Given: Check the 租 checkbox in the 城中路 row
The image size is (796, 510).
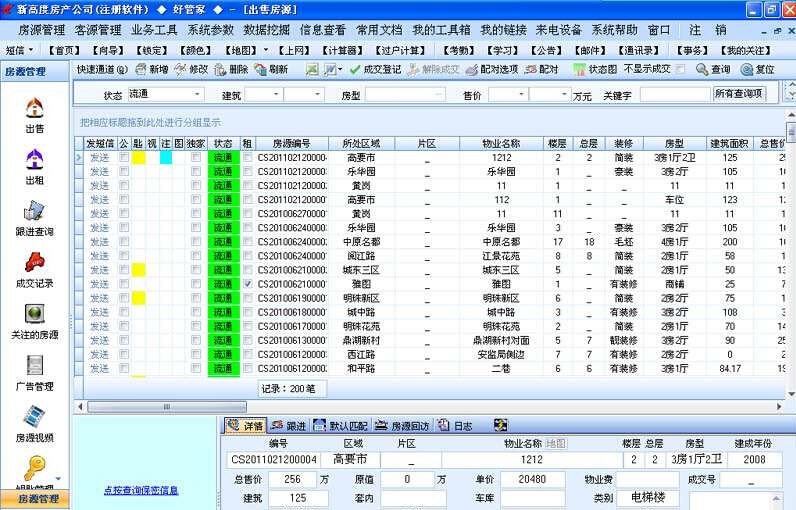Looking at the screenshot, I should [x=247, y=312].
